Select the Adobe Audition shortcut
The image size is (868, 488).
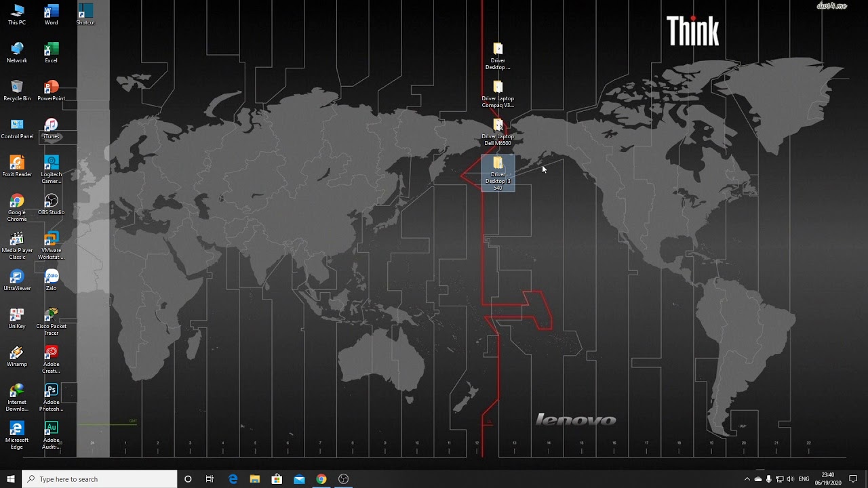[51, 435]
